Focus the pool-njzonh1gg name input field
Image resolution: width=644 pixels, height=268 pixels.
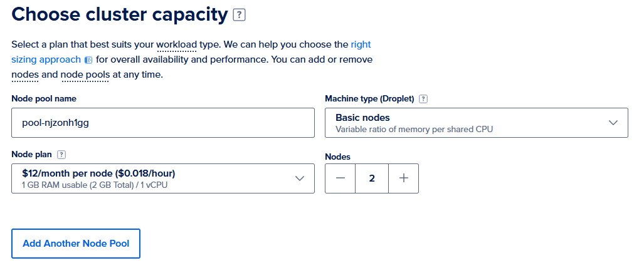(163, 123)
